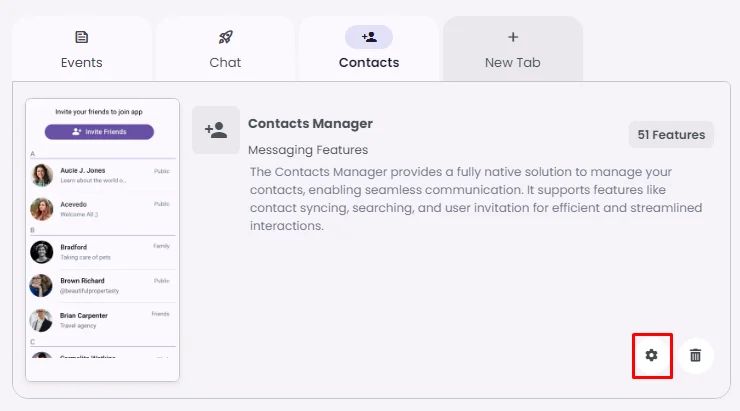Click the rocket icon on Chat tab
This screenshot has width=740, height=411.
pos(225,37)
